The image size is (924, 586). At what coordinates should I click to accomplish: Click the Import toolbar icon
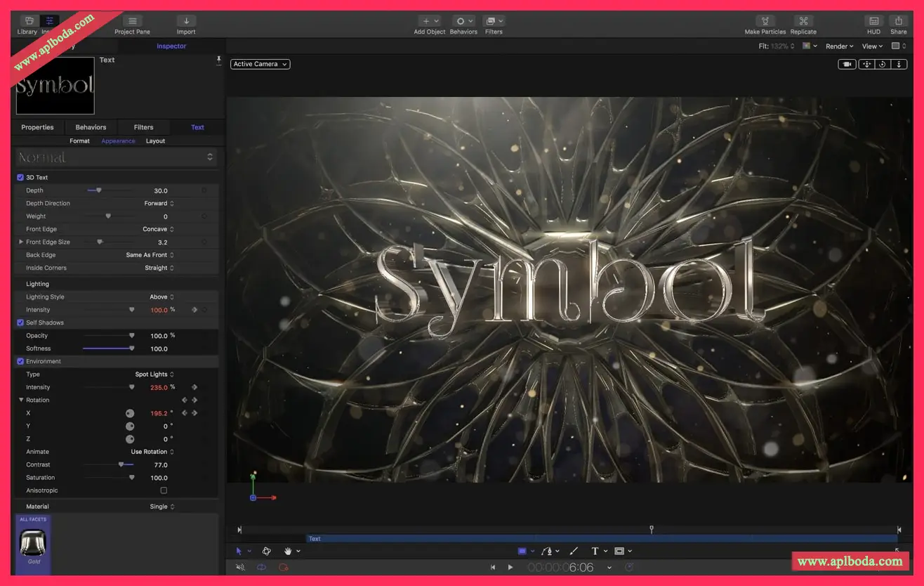pyautogui.click(x=186, y=21)
